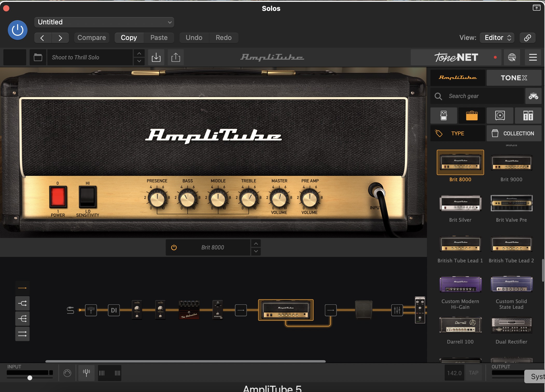Click the export preset share icon
This screenshot has width=545, height=392.
176,57
